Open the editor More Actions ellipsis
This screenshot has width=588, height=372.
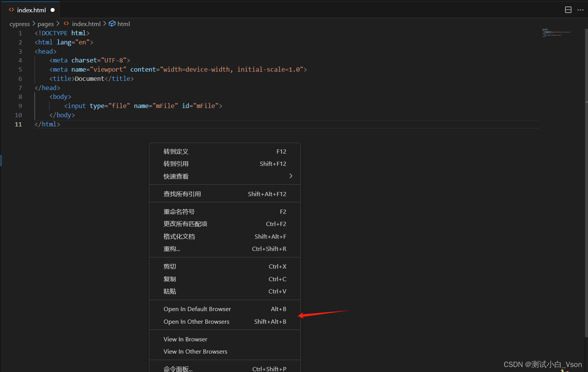[x=580, y=10]
